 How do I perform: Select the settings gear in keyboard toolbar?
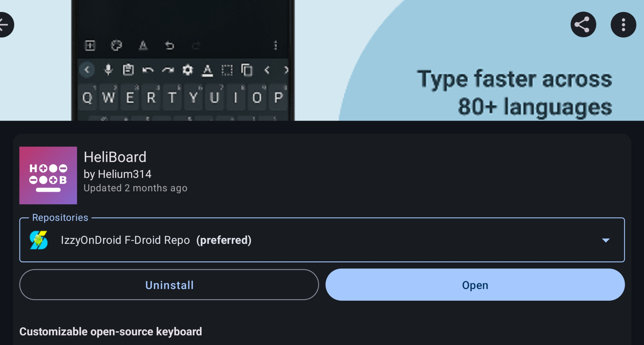tap(188, 70)
